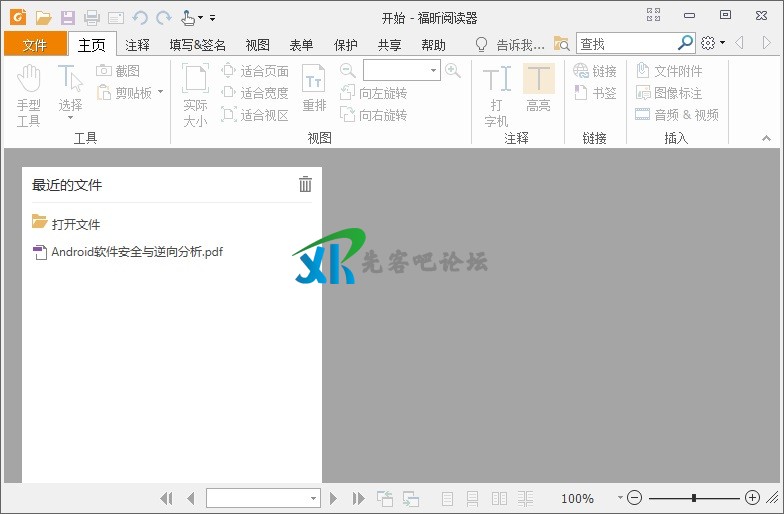Image resolution: width=784 pixels, height=514 pixels.
Task: Open the 文件 file menu
Action: (x=35, y=44)
